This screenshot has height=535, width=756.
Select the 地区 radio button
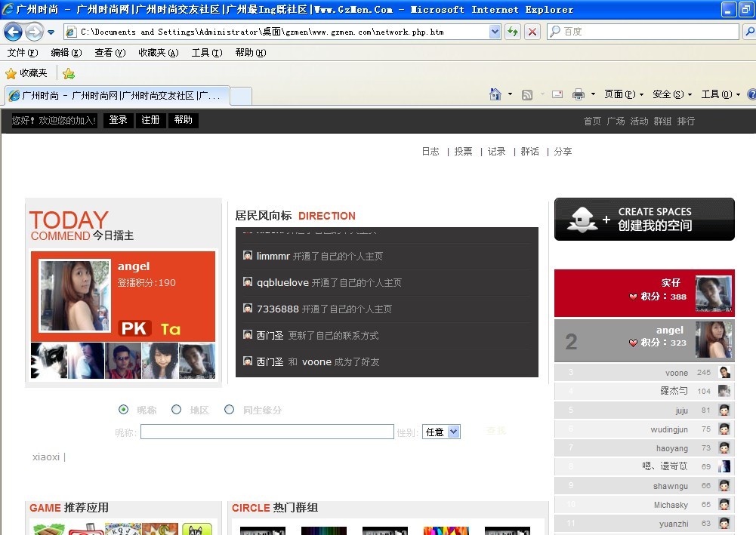click(x=177, y=409)
